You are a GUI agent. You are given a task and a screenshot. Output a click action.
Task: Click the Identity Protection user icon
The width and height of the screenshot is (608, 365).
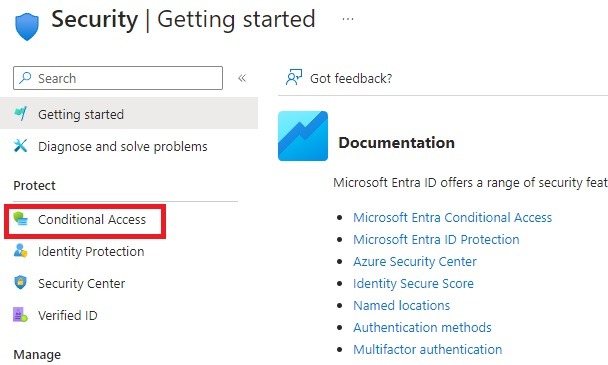click(21, 251)
